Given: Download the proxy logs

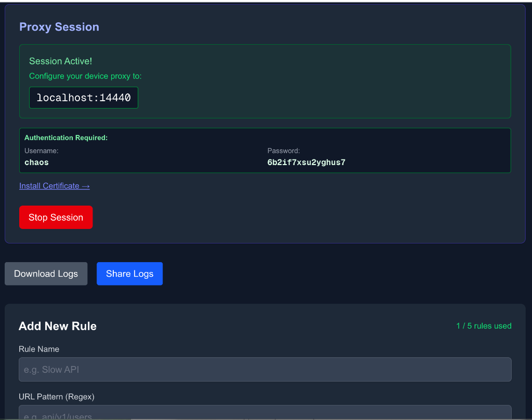Looking at the screenshot, I should 46,274.
